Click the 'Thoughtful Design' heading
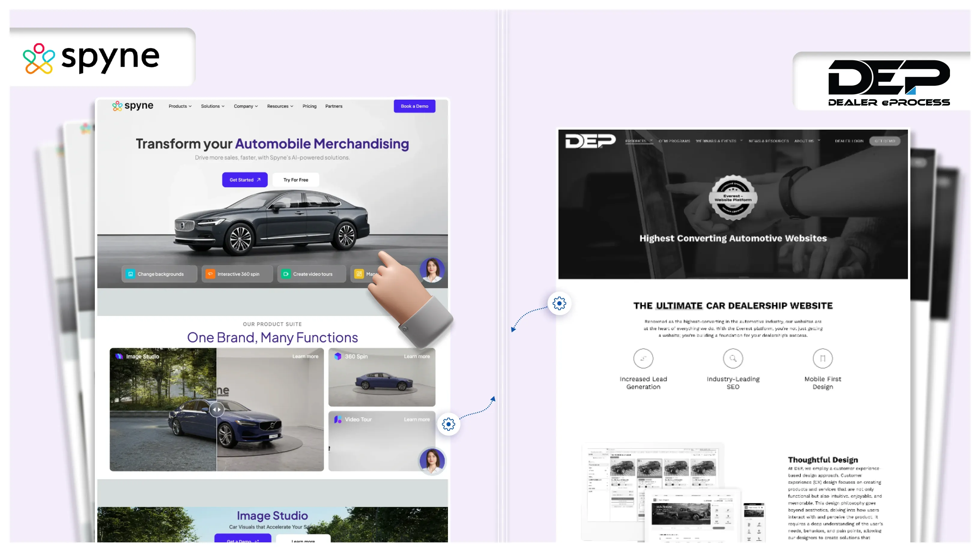This screenshot has height=552, width=980. (x=822, y=460)
